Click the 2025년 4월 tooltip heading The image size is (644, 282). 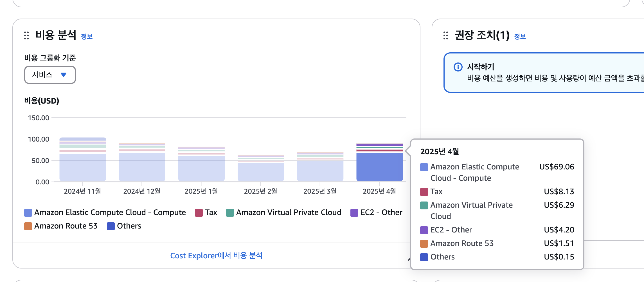coord(440,151)
